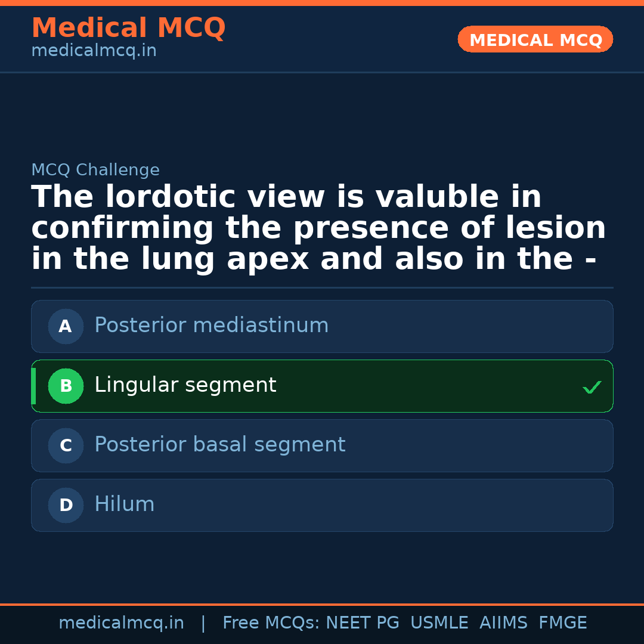Image resolution: width=644 pixels, height=644 pixels.
Task: Click the MCQ Challenge label
Action: (95, 171)
